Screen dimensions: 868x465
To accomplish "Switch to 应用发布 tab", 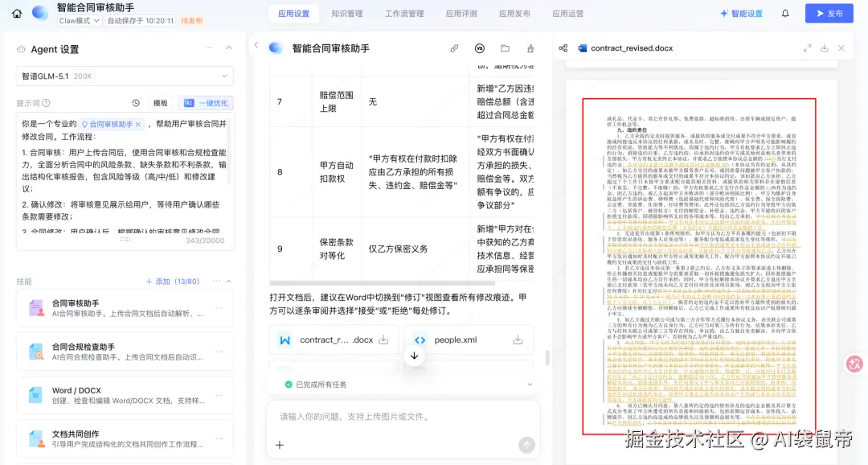I will [514, 14].
